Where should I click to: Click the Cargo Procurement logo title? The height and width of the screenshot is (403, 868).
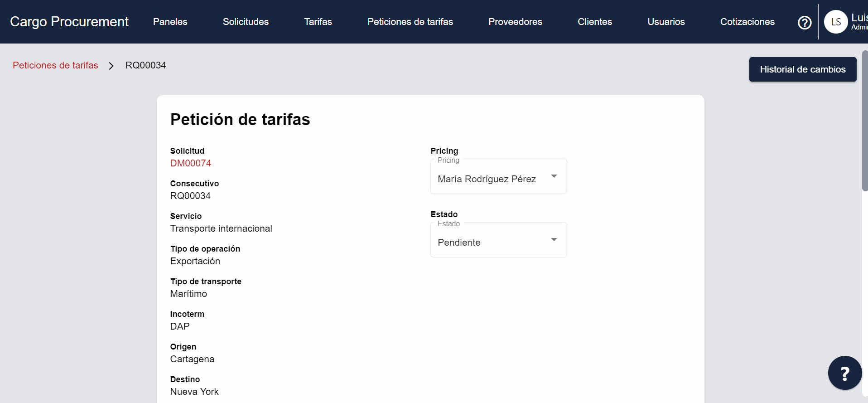[x=69, y=22]
